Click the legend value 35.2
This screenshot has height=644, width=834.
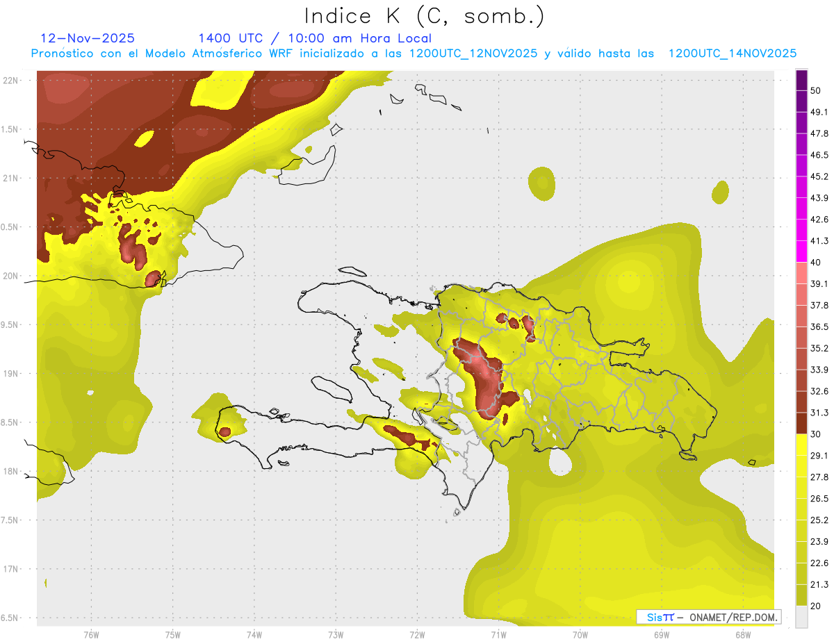tap(819, 348)
